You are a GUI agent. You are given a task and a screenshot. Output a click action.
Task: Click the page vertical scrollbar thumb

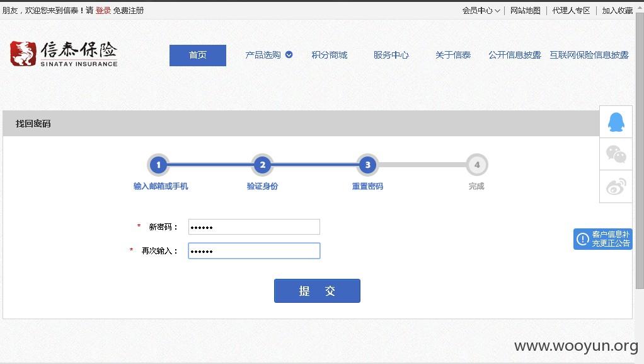(x=640, y=150)
